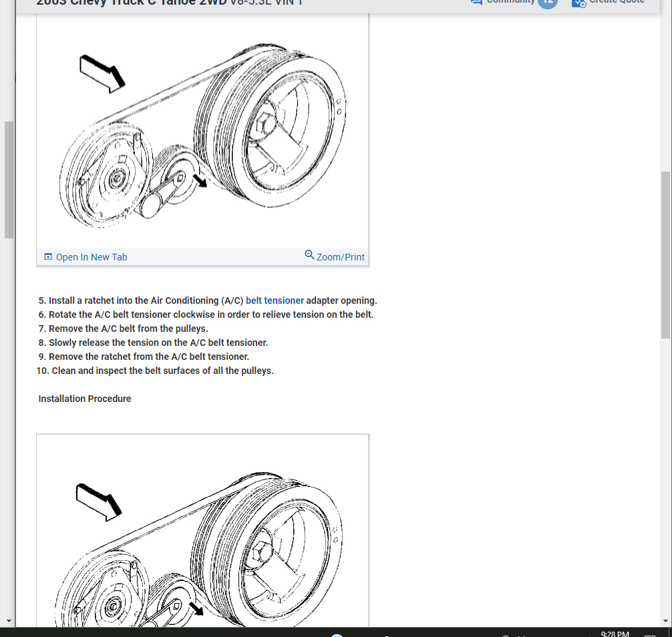
Task: Click the 'Installation Procedure' heading text
Action: pos(85,399)
